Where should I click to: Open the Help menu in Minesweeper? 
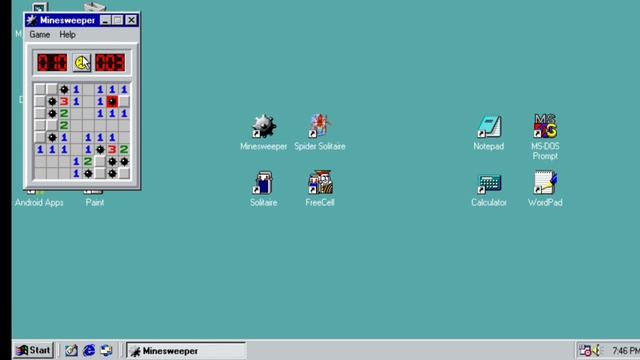pos(67,35)
